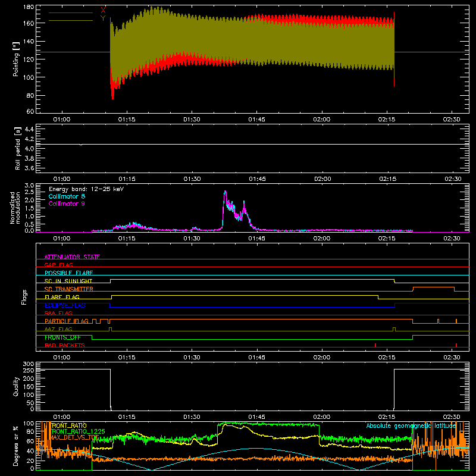Viewport: 476px width, 476px height.
Task: Click the yellow FRONT_RATIO legend entry
Action: pyautogui.click(x=68, y=425)
